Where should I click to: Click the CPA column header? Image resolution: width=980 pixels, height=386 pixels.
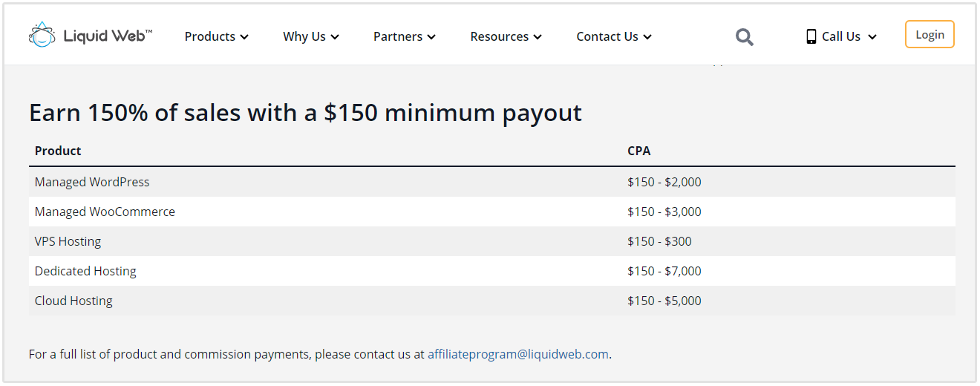point(638,151)
